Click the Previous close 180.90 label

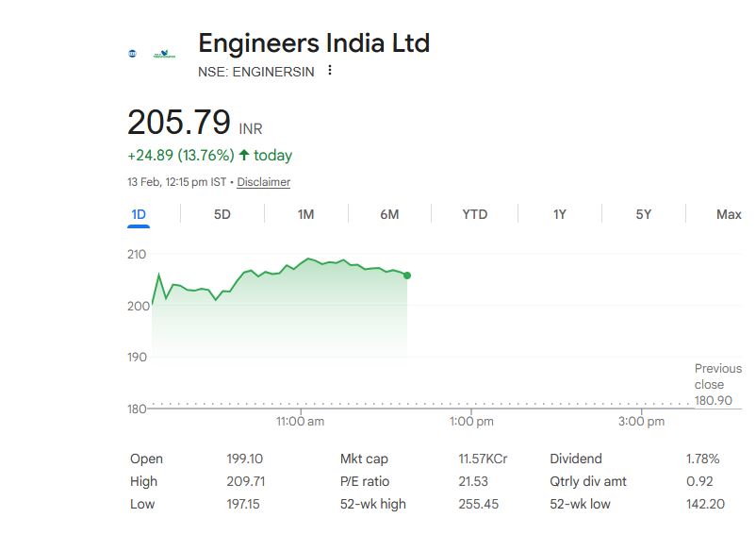point(717,384)
